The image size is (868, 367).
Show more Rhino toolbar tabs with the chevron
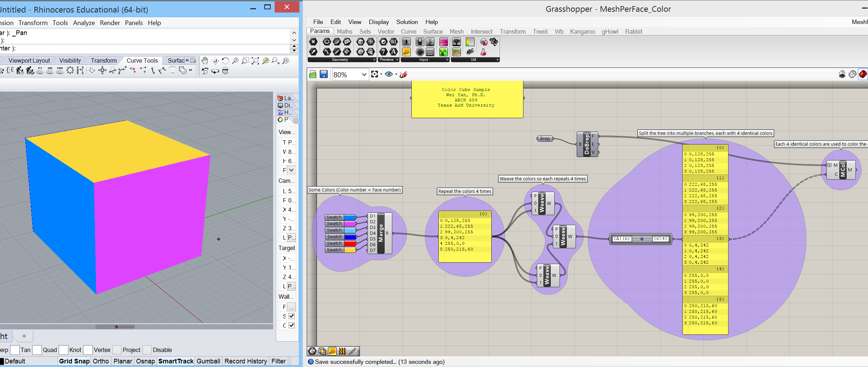tap(187, 60)
